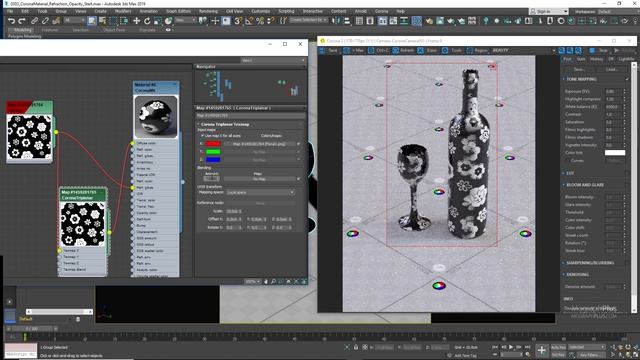
Task: Click the red X axis color swatch
Action: (x=213, y=144)
